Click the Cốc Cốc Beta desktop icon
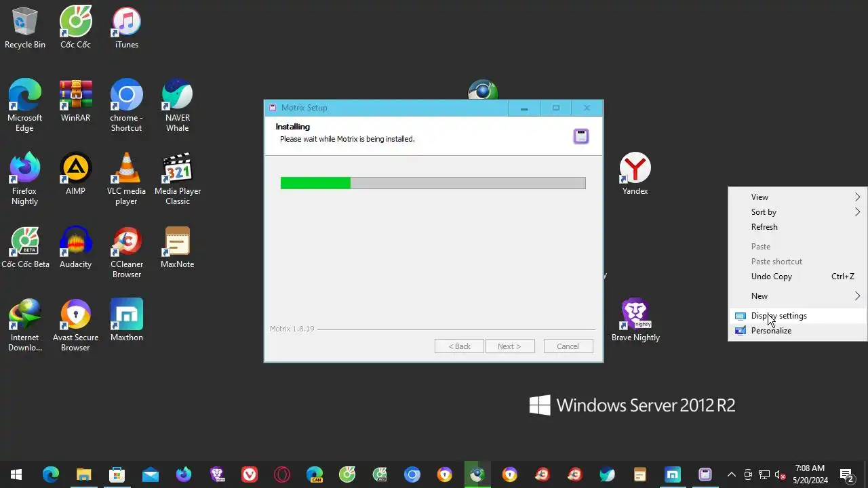This screenshot has width=868, height=488. pyautogui.click(x=25, y=247)
